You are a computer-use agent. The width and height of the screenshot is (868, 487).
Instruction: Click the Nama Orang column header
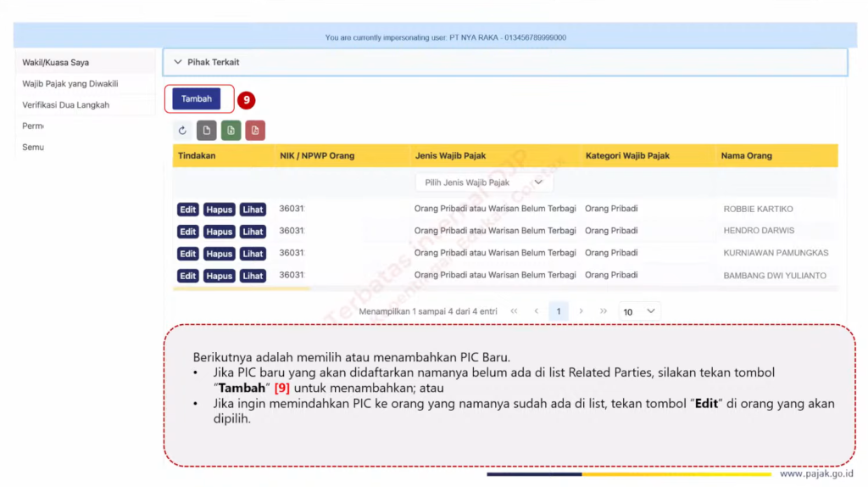point(746,156)
